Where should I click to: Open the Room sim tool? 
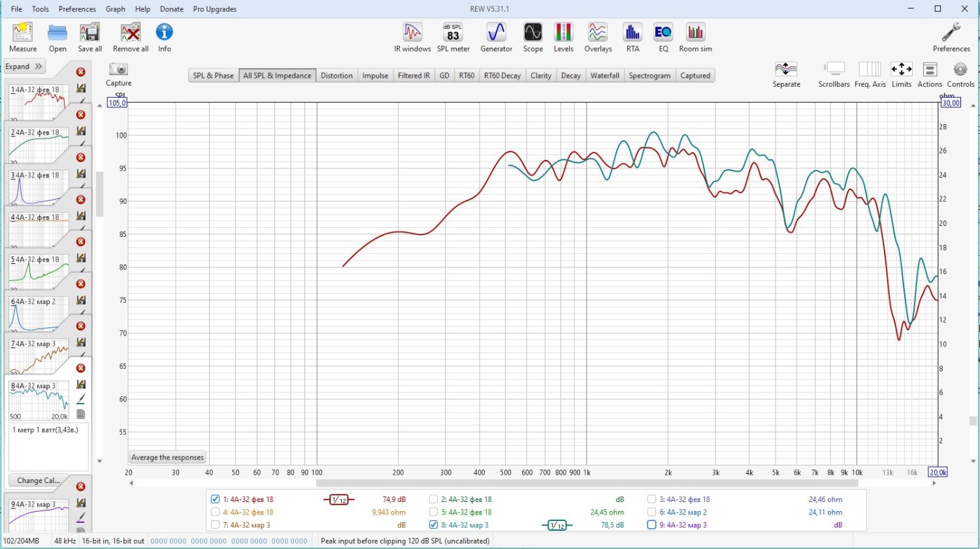695,38
